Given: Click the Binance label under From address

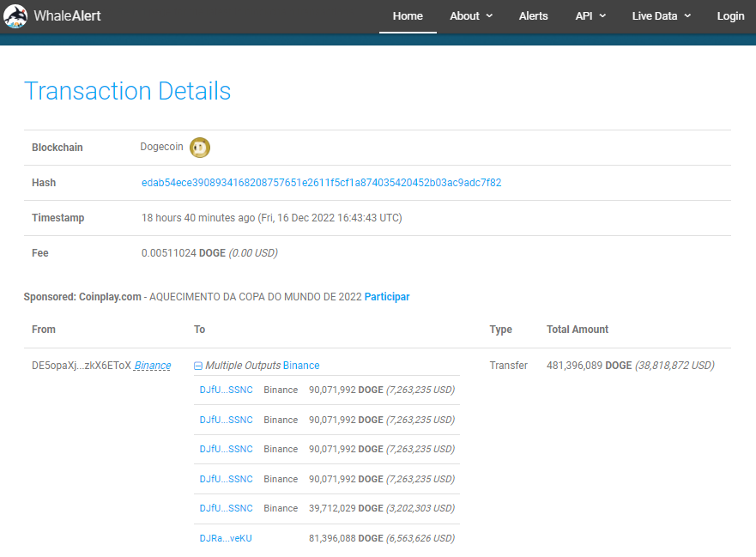Looking at the screenshot, I should point(153,366).
